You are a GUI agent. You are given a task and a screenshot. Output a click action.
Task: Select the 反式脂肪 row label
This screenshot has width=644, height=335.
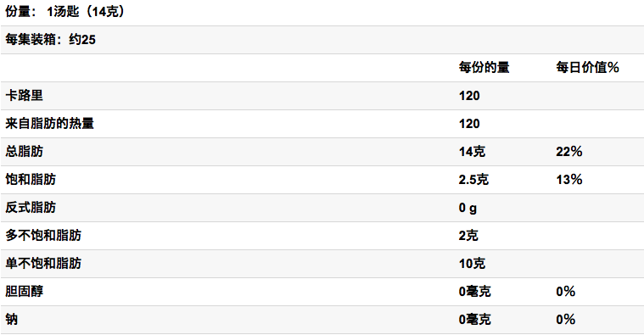31,207
